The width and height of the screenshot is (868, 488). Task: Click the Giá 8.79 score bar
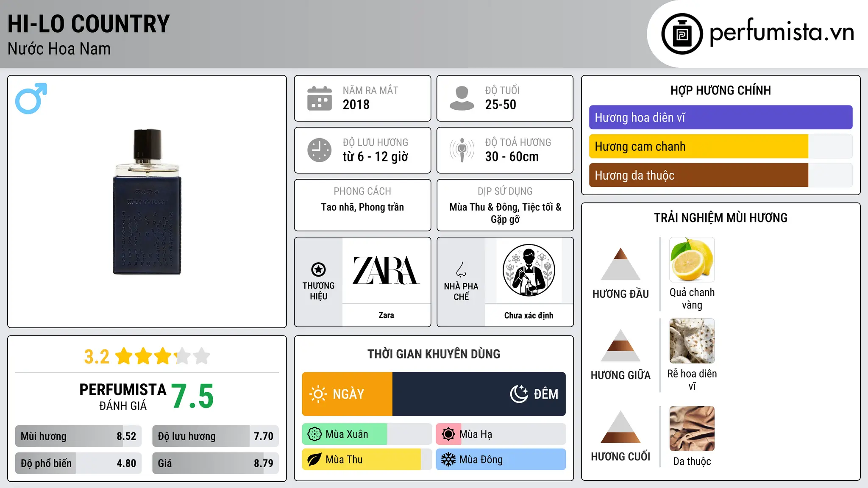(x=215, y=463)
